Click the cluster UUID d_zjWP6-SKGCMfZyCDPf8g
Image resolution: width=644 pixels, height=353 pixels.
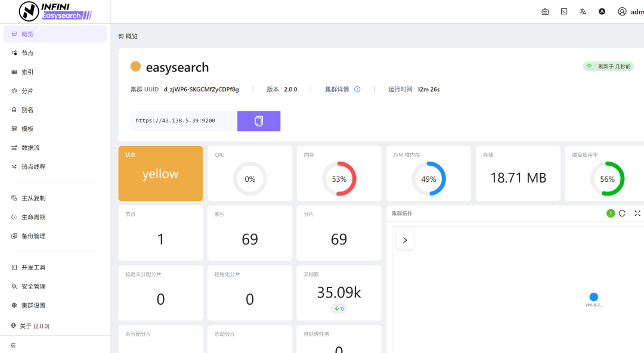[x=202, y=89]
